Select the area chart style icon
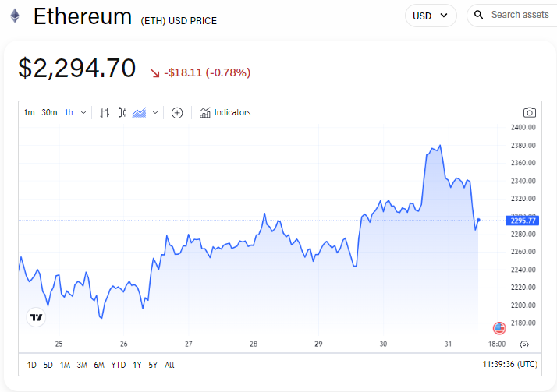 pyautogui.click(x=140, y=112)
